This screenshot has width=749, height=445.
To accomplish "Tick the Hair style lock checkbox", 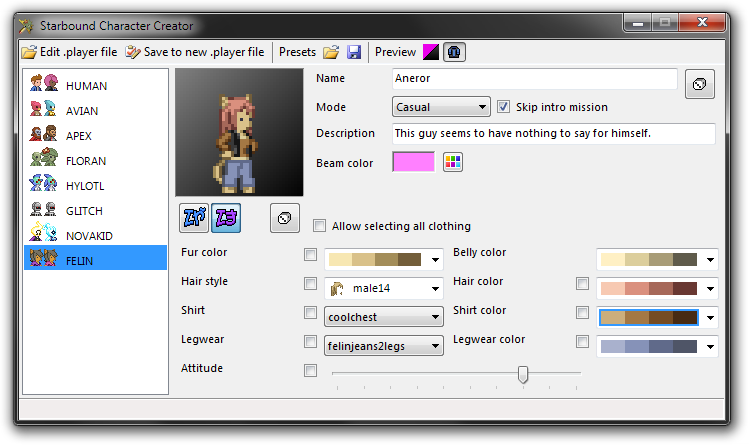I will click(x=310, y=284).
